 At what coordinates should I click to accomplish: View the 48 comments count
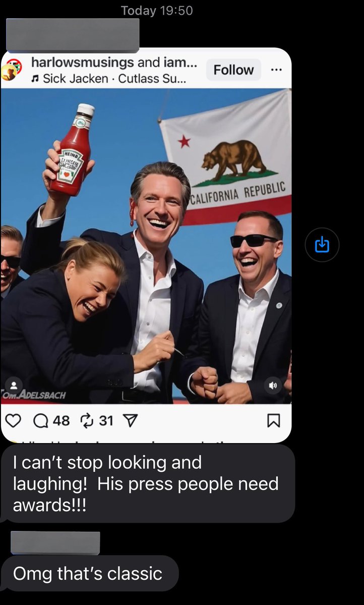pos(62,420)
